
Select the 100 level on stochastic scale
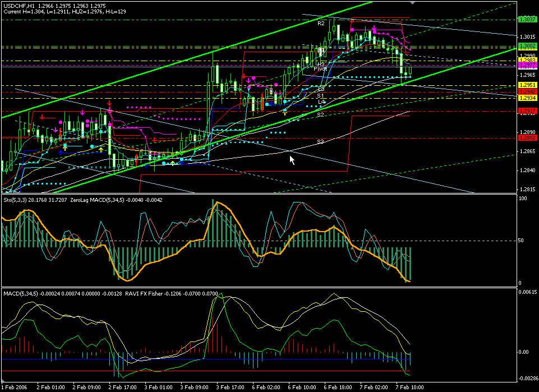[523, 199]
